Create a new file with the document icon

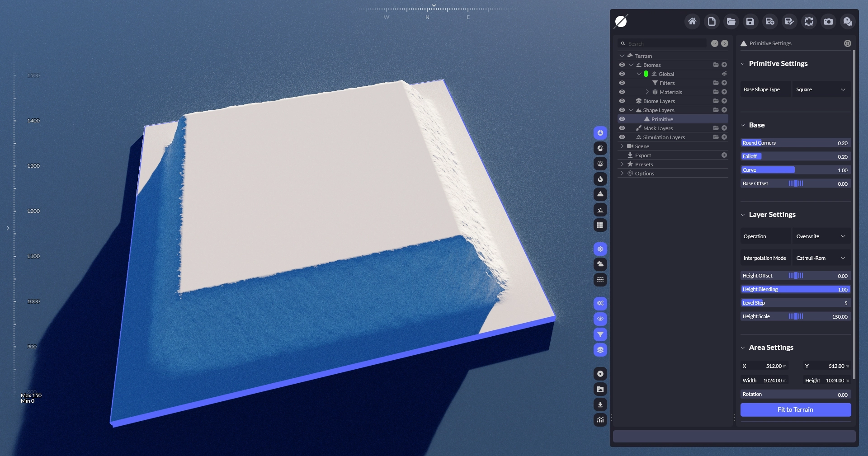(712, 21)
